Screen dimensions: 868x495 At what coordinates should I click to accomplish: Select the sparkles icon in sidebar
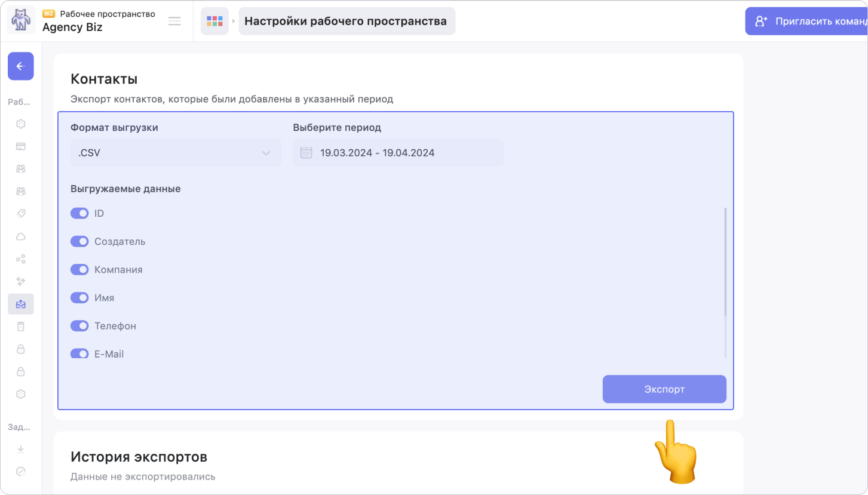click(20, 281)
